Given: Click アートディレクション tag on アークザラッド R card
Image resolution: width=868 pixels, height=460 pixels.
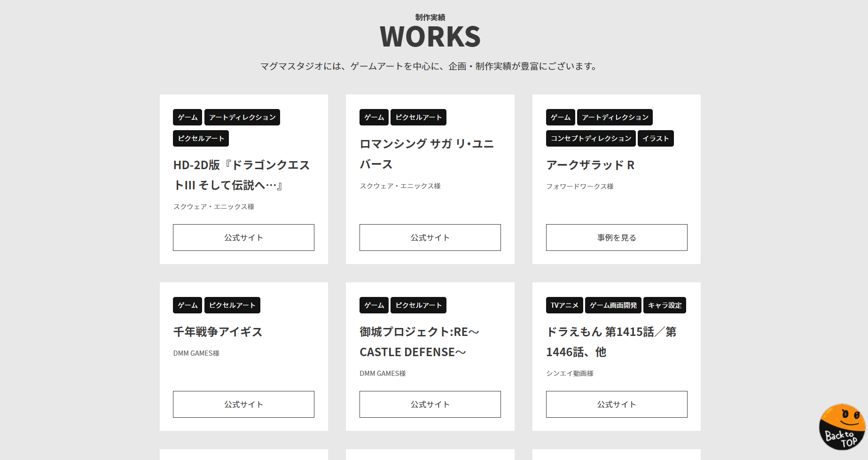Looking at the screenshot, I should pyautogui.click(x=615, y=117).
